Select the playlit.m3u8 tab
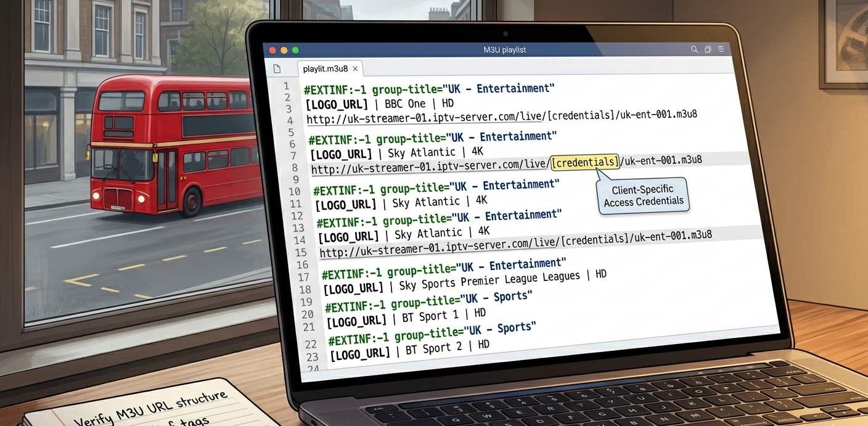868x426 pixels. tap(330, 68)
